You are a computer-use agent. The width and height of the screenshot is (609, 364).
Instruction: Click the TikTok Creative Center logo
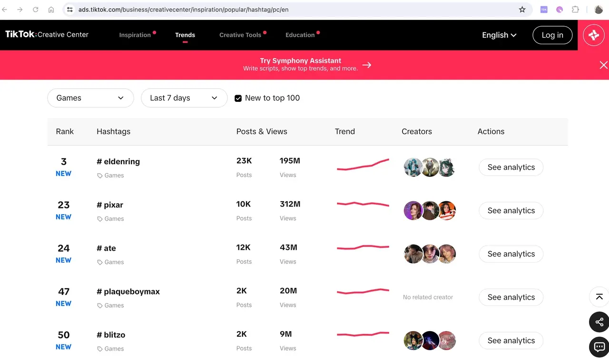(x=46, y=34)
